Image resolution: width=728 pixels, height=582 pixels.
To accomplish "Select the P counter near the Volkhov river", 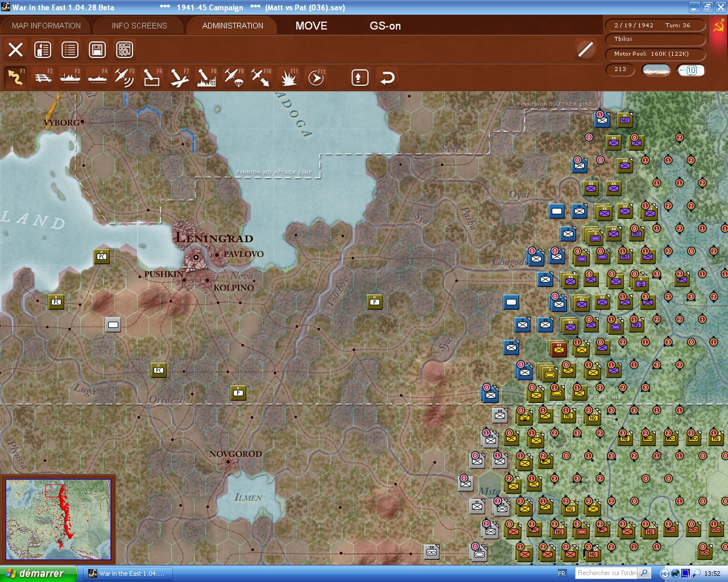I will click(374, 301).
